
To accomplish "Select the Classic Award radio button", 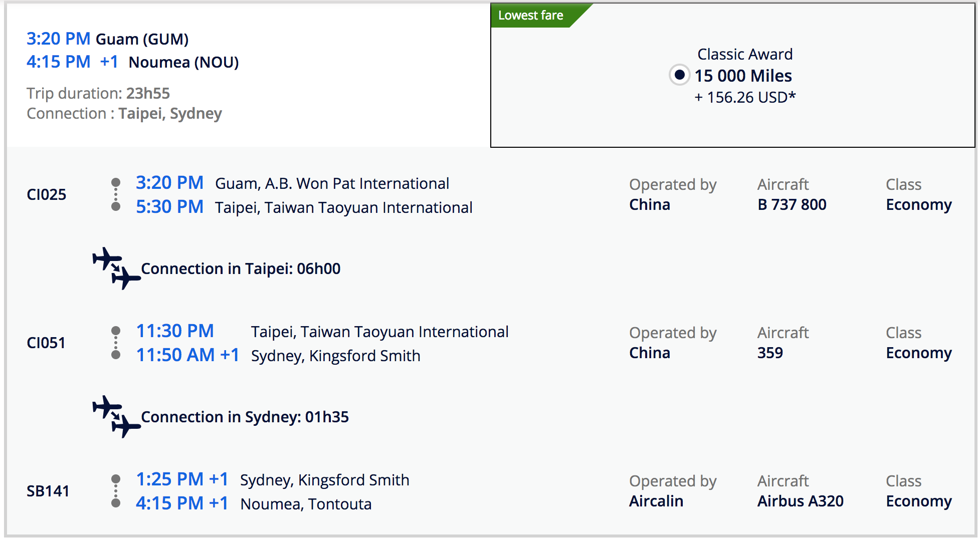I will click(679, 75).
